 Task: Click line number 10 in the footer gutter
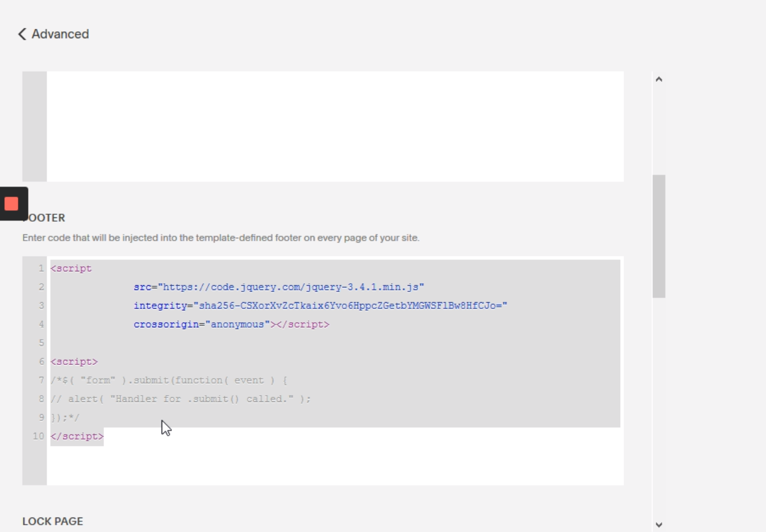click(x=39, y=437)
